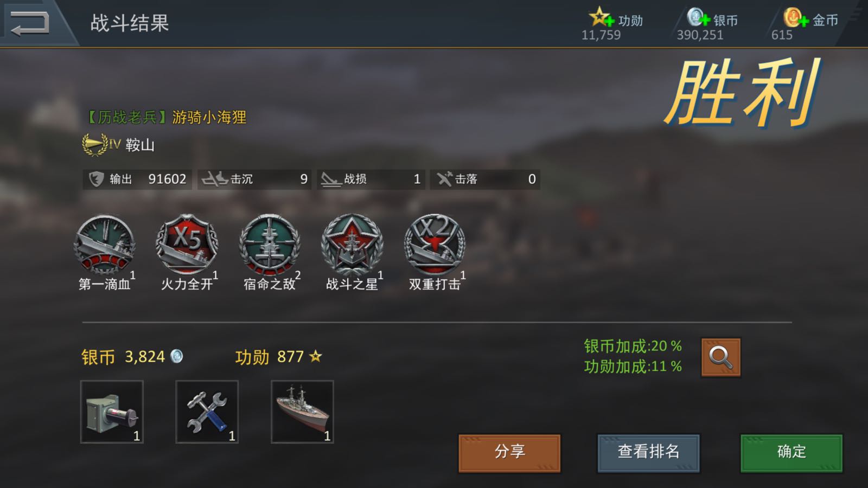Click the player name 游骑小海狸
Screen dimensions: 868x488
[x=209, y=117]
